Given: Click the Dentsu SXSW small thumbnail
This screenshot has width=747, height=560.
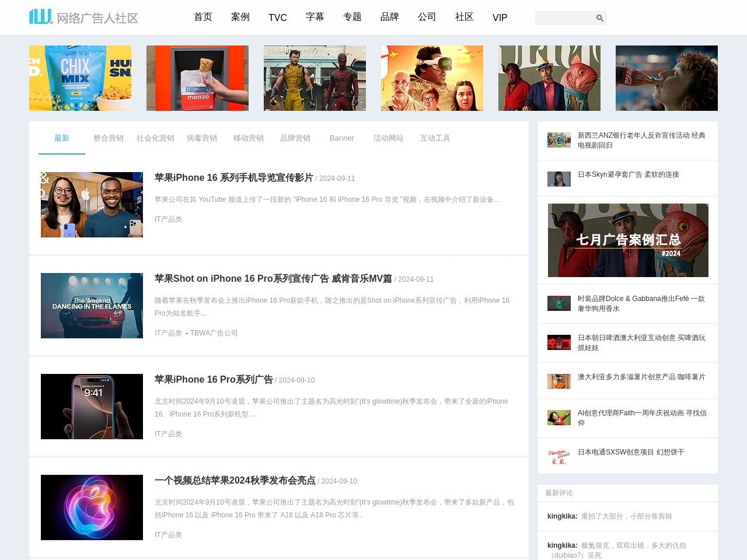Looking at the screenshot, I should point(558,456).
